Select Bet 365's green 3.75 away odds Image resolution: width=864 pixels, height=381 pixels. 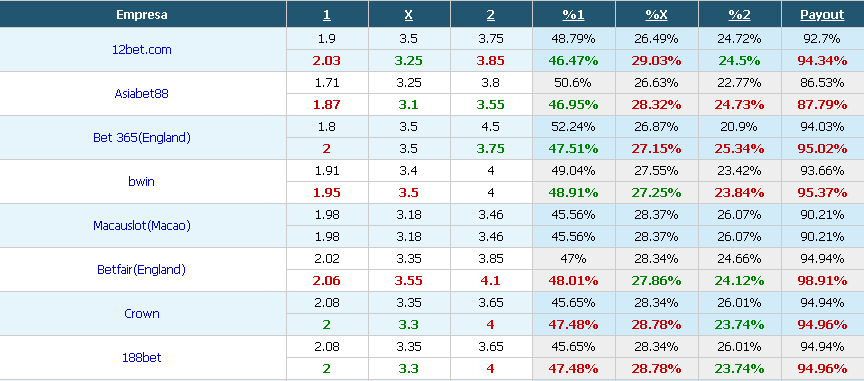pyautogui.click(x=490, y=149)
